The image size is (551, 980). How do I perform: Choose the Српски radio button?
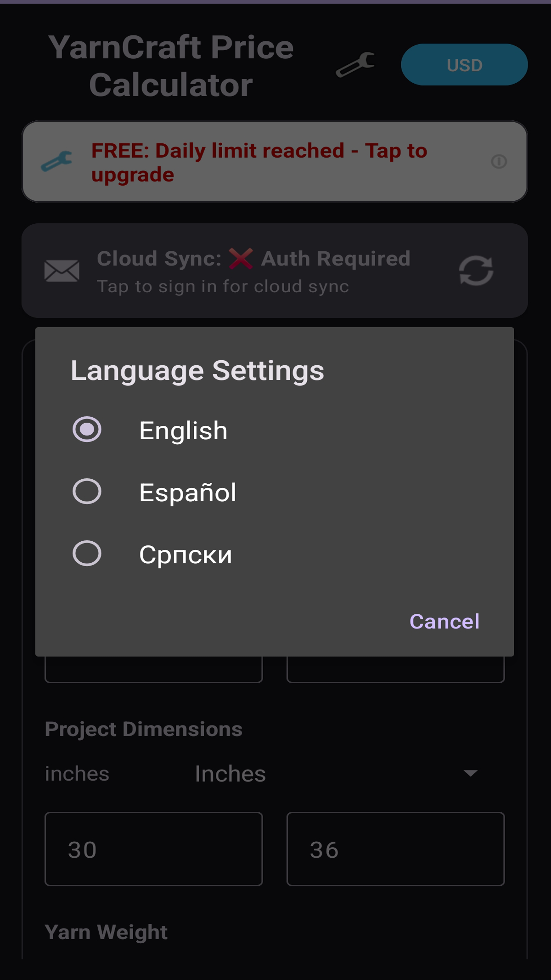click(87, 554)
